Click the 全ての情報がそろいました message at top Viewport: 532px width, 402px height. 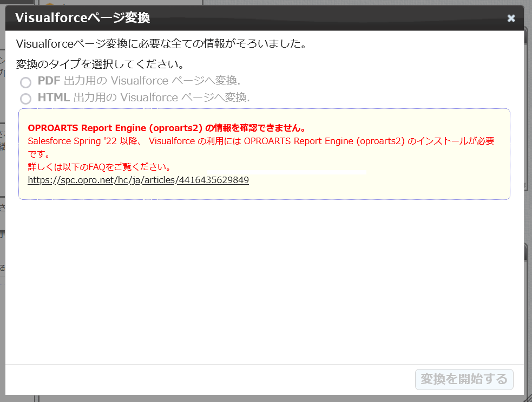[x=161, y=44]
